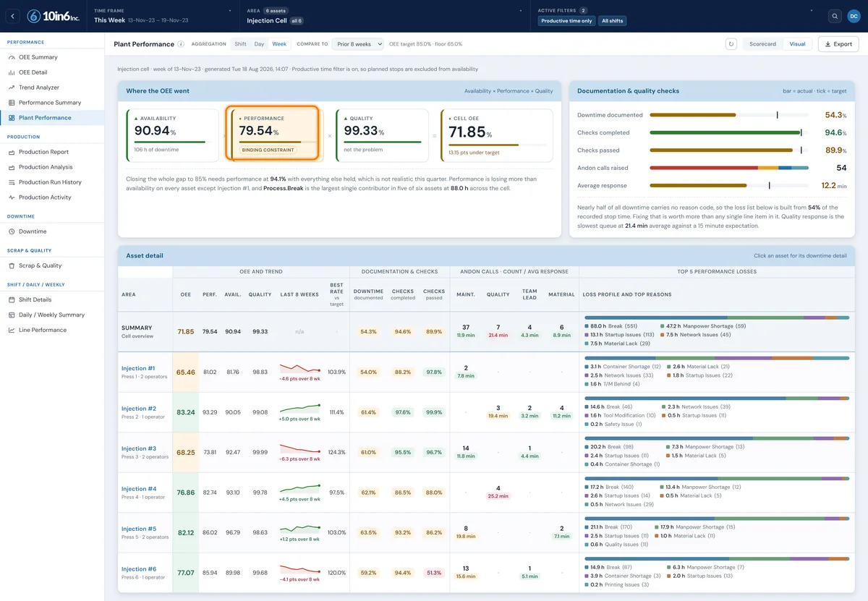
Task: Toggle the Productive time only filter chip
Action: coord(567,21)
